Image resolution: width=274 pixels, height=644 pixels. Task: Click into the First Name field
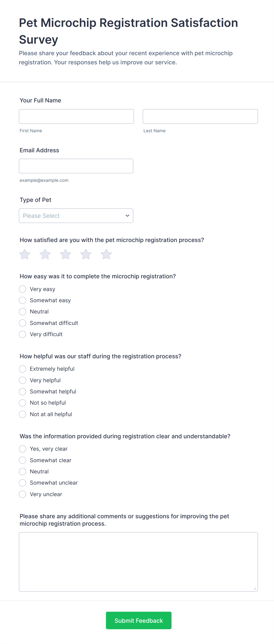tap(76, 116)
